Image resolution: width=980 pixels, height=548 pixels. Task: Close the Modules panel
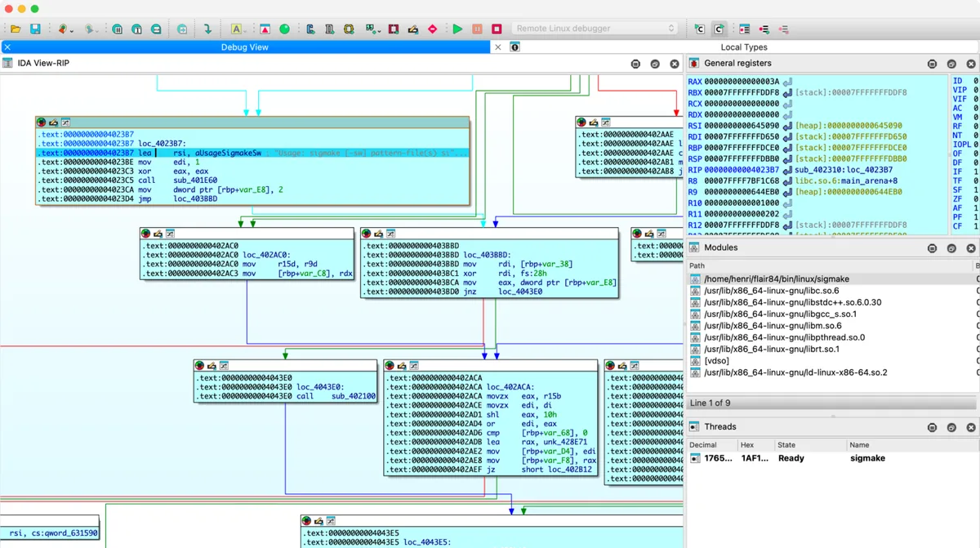pyautogui.click(x=971, y=247)
